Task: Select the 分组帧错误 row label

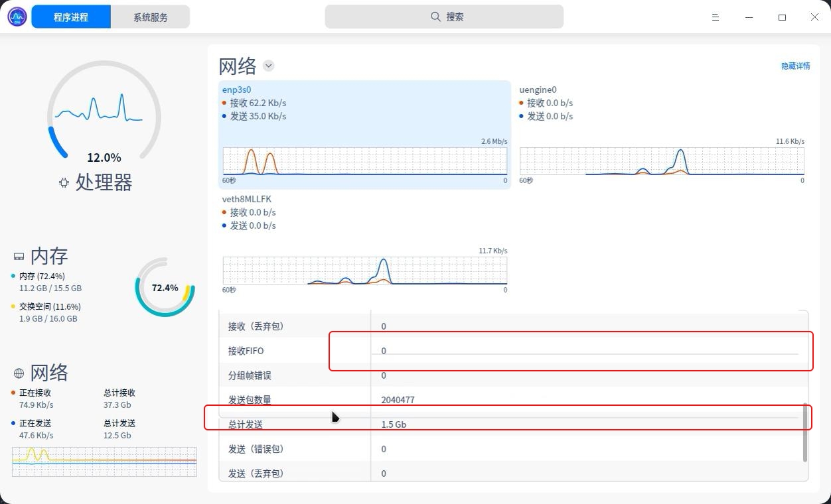Action: (x=250, y=375)
